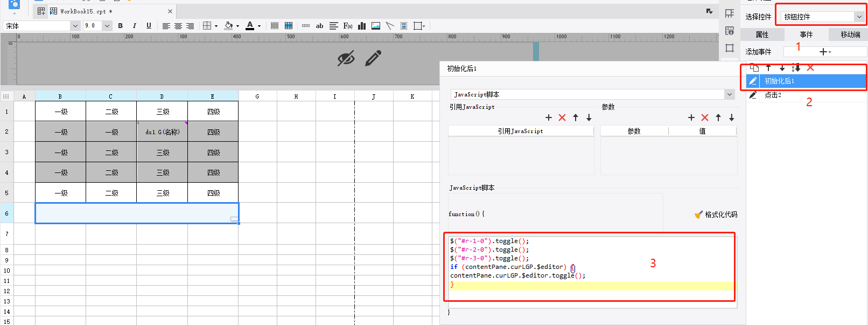The width and height of the screenshot is (868, 325).
Task: Insert plain text ab element
Action: coord(319,25)
